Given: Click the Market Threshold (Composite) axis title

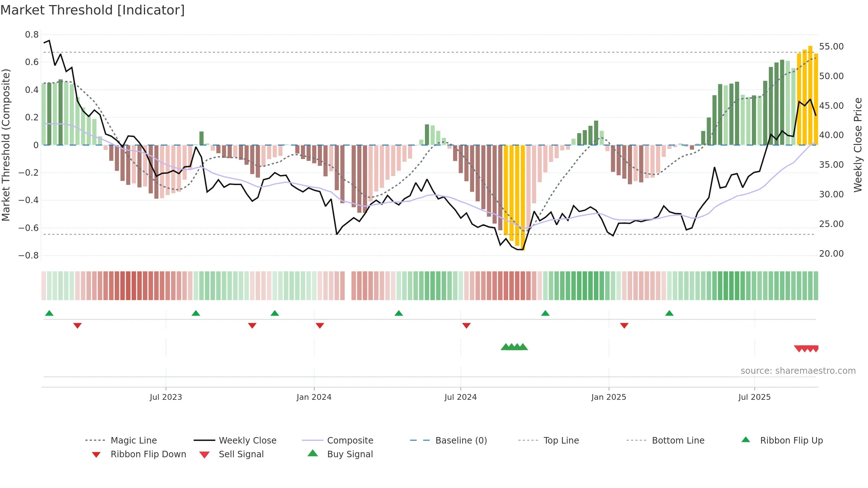Looking at the screenshot, I should click(x=6, y=145).
